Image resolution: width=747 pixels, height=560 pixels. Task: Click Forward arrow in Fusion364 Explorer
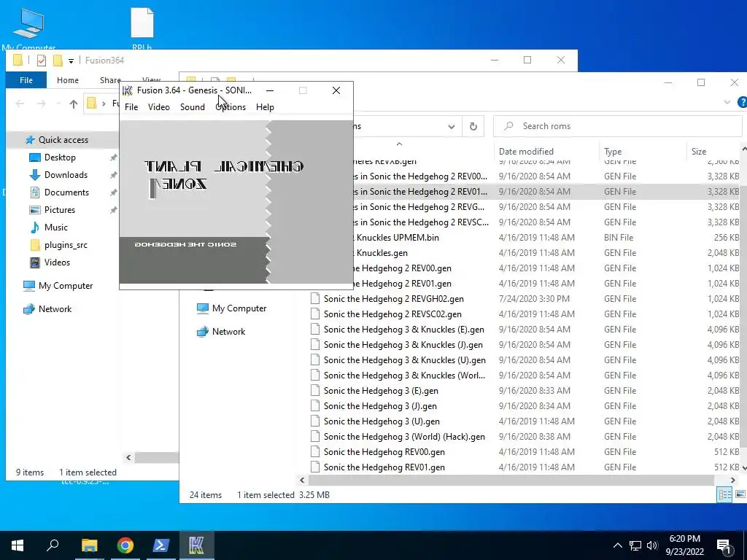point(42,104)
